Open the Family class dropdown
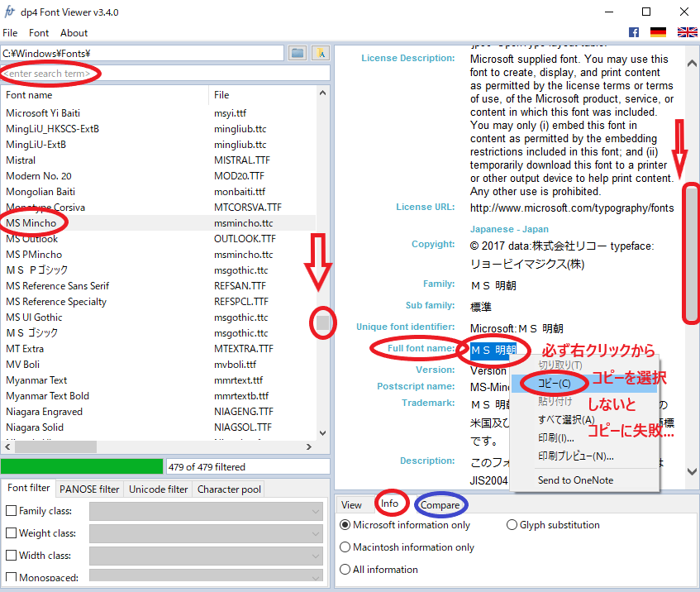700x592 pixels. click(x=206, y=511)
